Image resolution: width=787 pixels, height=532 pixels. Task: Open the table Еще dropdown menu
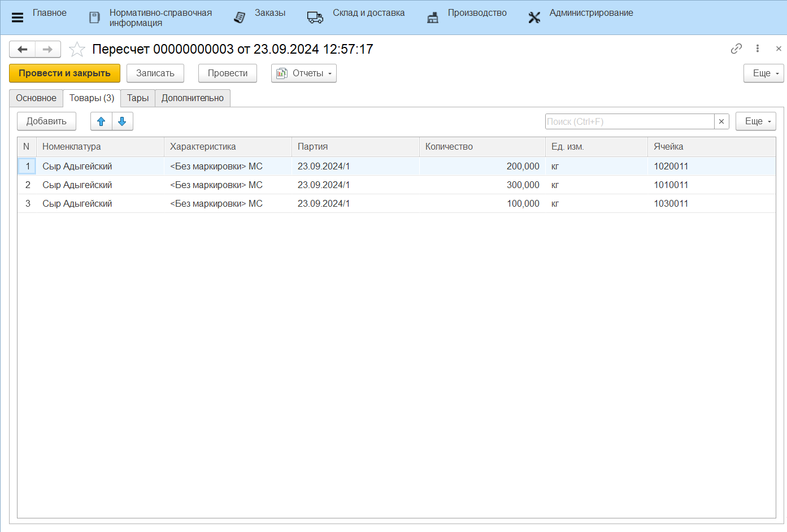[x=755, y=121]
